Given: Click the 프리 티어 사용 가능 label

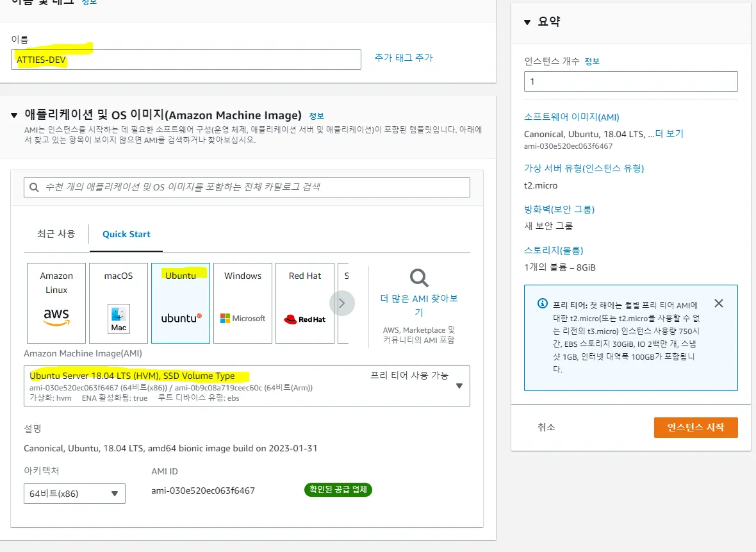Looking at the screenshot, I should pyautogui.click(x=409, y=376).
